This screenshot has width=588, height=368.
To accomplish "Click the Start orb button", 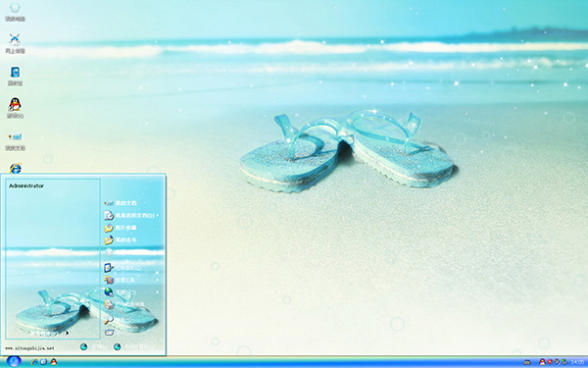I will 14,361.
